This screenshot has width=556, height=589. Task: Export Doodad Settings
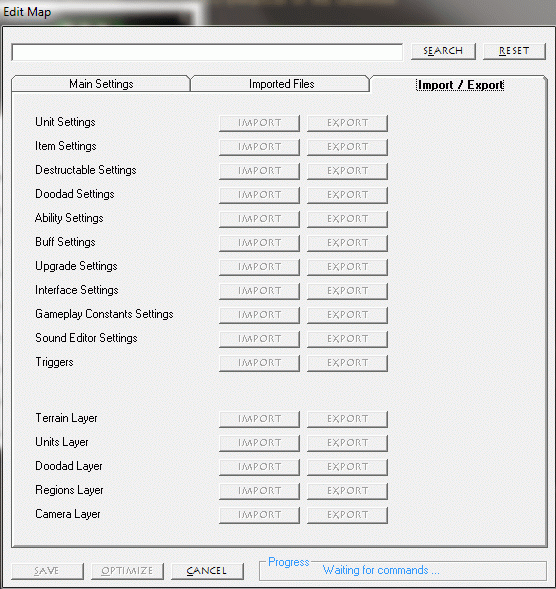348,195
